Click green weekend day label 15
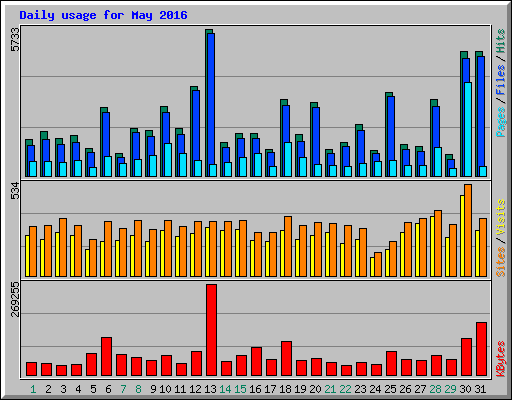 (240, 389)
